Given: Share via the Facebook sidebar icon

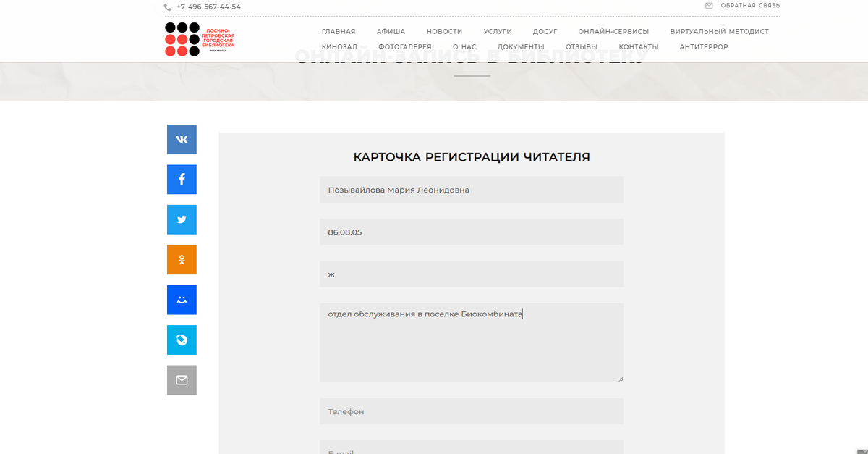Looking at the screenshot, I should tap(182, 179).
